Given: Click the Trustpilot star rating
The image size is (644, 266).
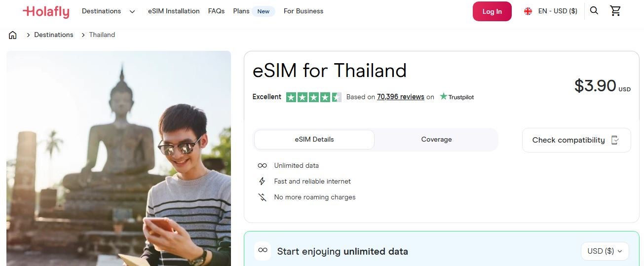Looking at the screenshot, I should (x=313, y=97).
